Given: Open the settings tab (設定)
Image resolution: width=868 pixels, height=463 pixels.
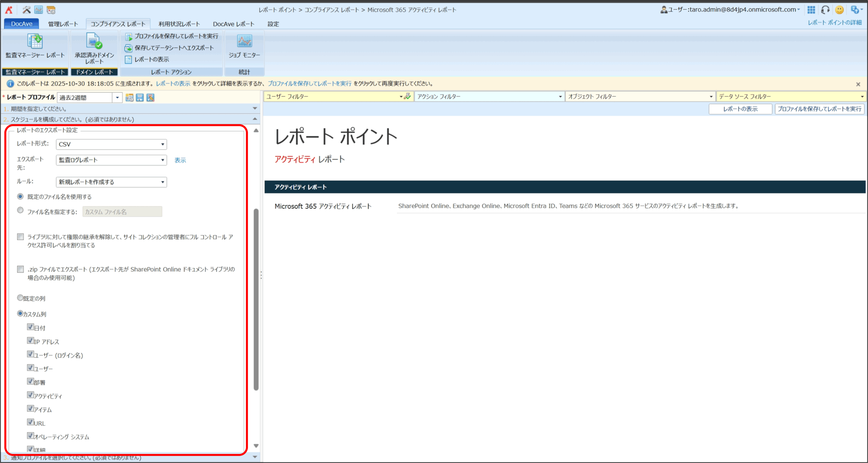Looking at the screenshot, I should tap(273, 24).
